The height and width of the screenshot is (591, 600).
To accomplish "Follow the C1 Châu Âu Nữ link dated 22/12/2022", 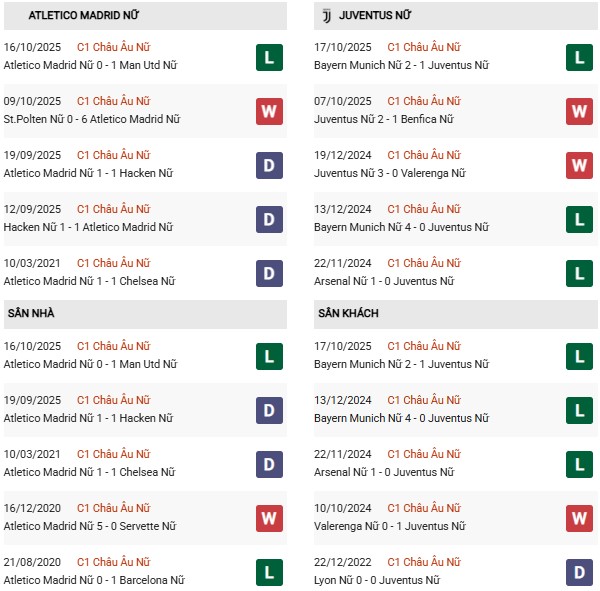I will (424, 563).
